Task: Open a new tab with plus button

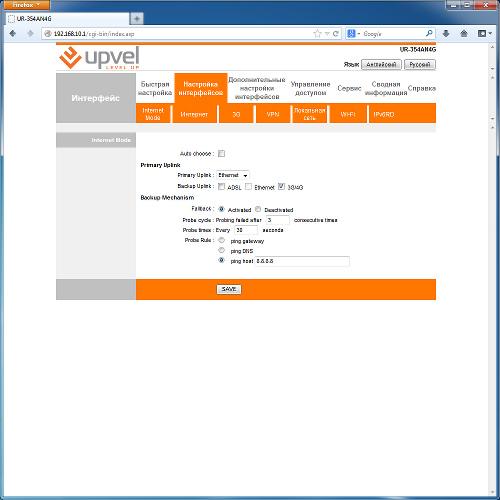Action: click(137, 19)
